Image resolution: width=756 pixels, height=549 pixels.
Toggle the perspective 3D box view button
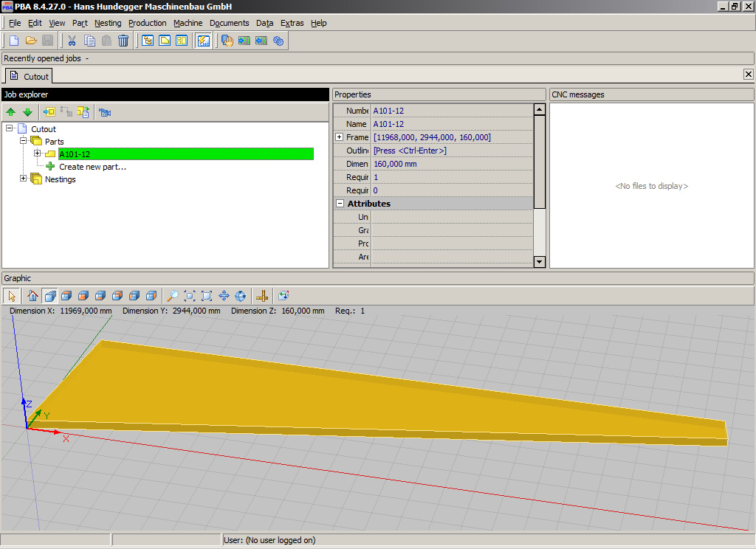point(49,296)
